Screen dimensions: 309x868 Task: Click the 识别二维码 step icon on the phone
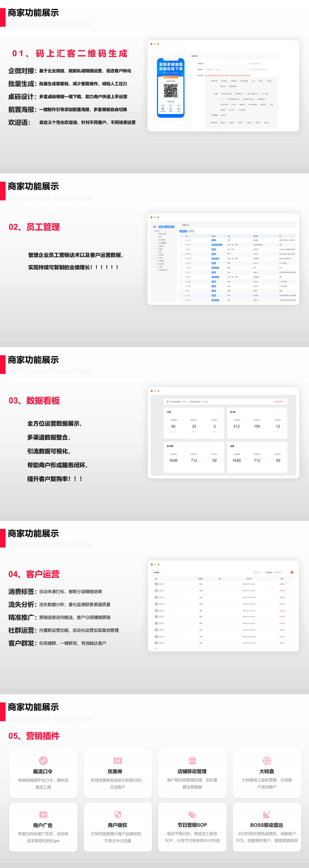coord(163,109)
